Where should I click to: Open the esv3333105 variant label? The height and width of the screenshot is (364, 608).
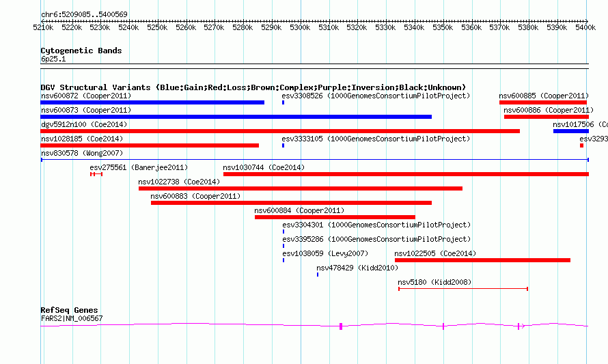[376, 139]
